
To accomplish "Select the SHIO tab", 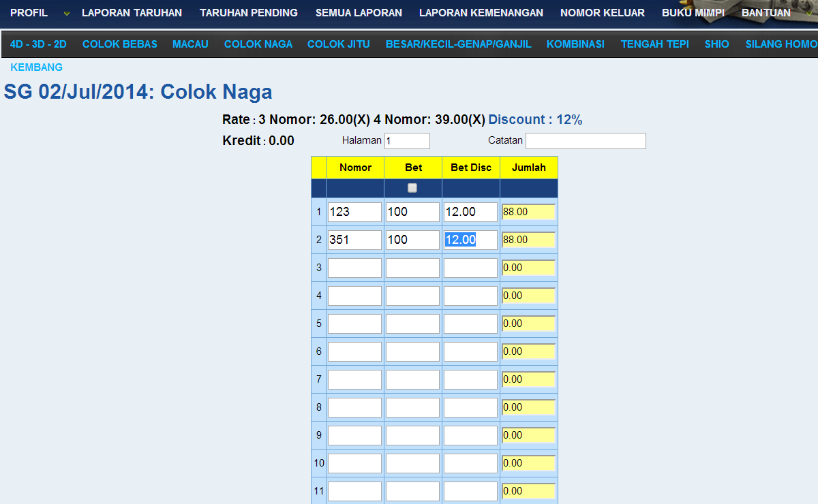I will 716,44.
